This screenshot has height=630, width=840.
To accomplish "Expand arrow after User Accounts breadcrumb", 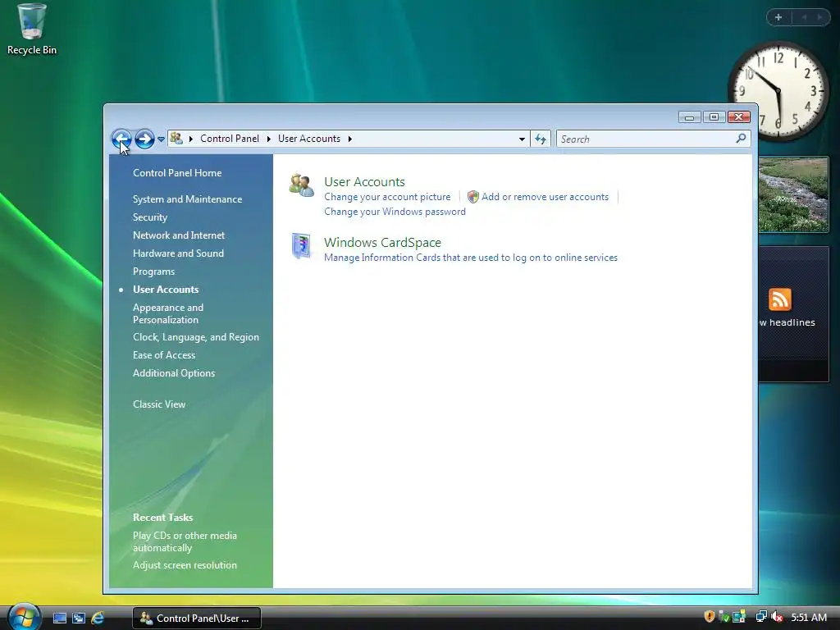I will click(x=349, y=139).
